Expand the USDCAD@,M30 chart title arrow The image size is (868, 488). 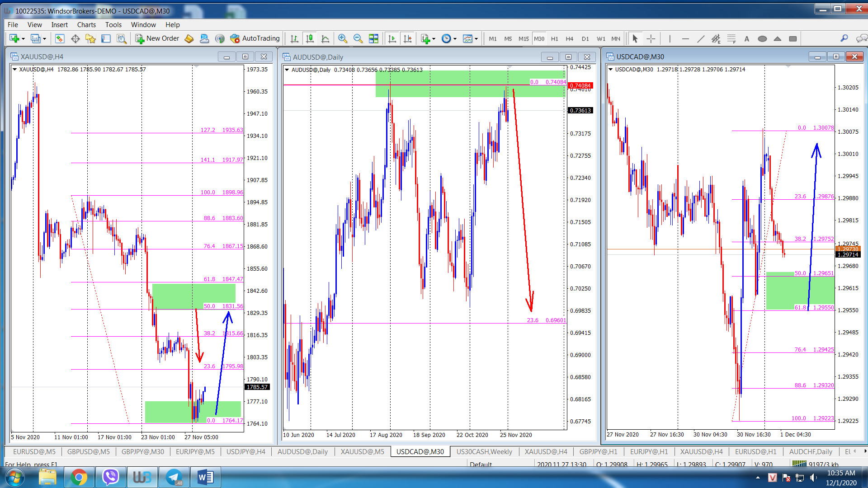click(x=611, y=70)
